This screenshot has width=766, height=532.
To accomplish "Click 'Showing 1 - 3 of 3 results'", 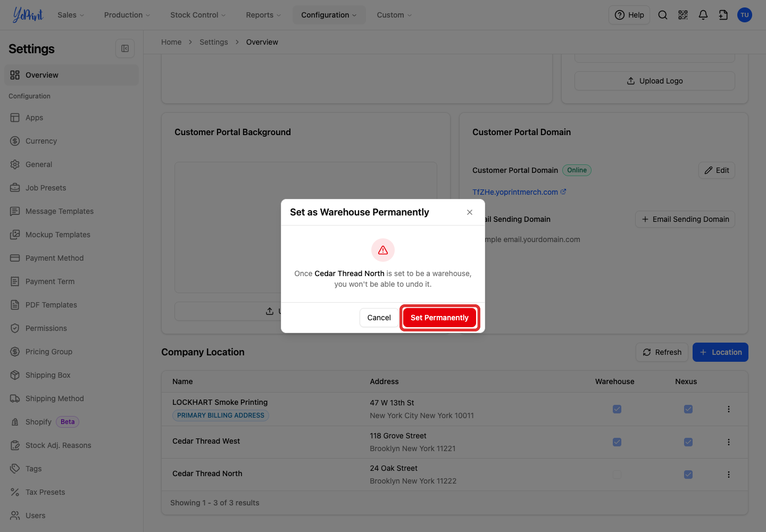I will click(x=215, y=503).
